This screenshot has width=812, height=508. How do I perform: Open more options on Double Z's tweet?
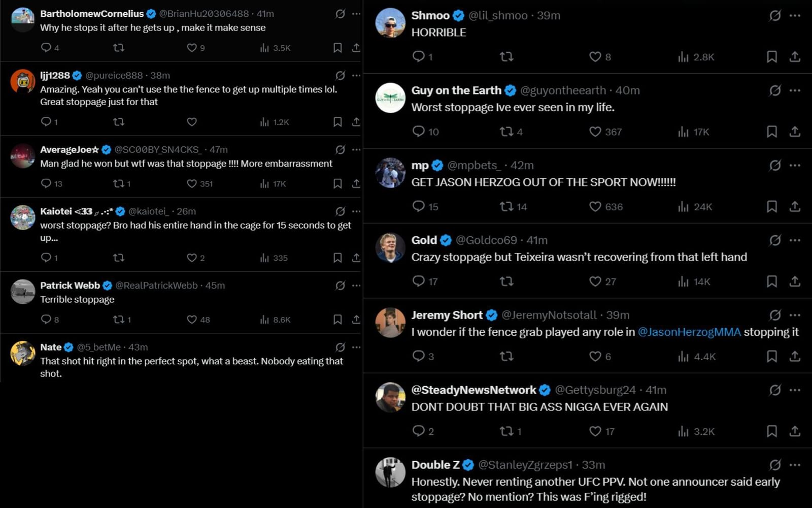[795, 465]
